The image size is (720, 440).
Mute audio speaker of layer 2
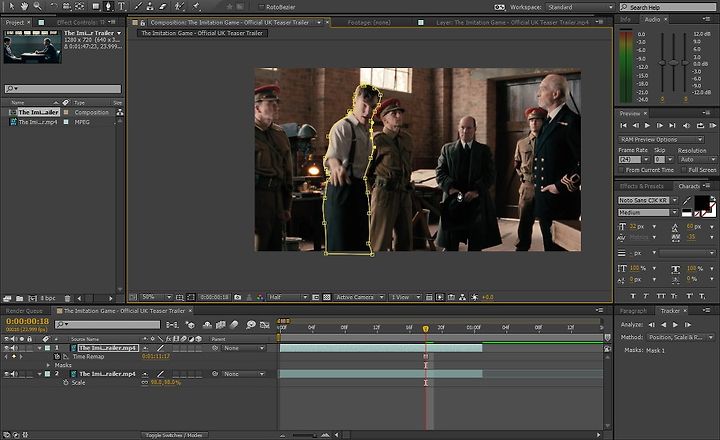pyautogui.click(x=14, y=374)
